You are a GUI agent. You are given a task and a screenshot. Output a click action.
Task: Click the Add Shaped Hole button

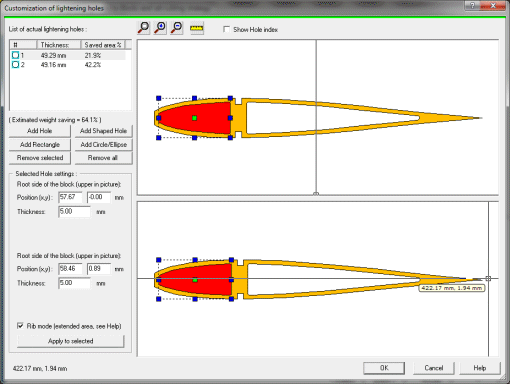point(103,131)
